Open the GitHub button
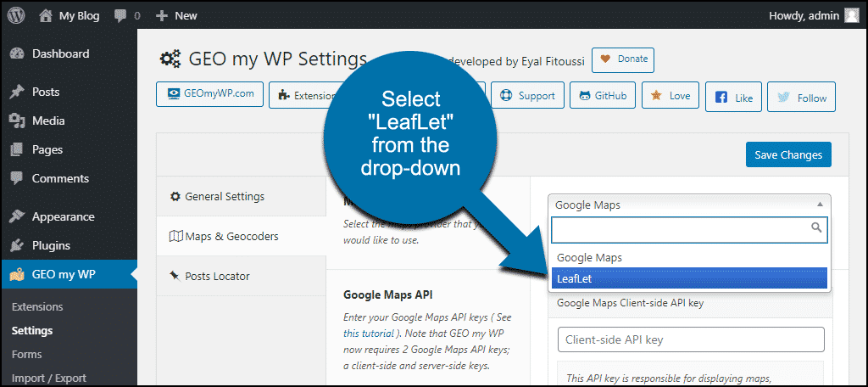The image size is (868, 387). coord(603,95)
